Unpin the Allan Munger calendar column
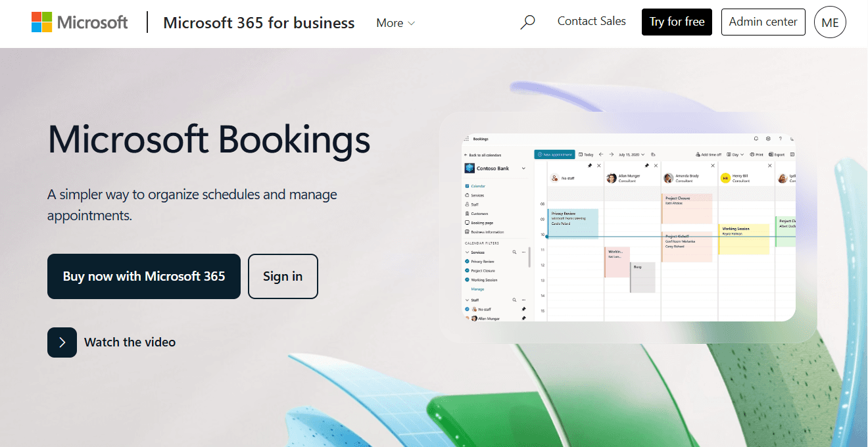The image size is (868, 447). pos(646,166)
